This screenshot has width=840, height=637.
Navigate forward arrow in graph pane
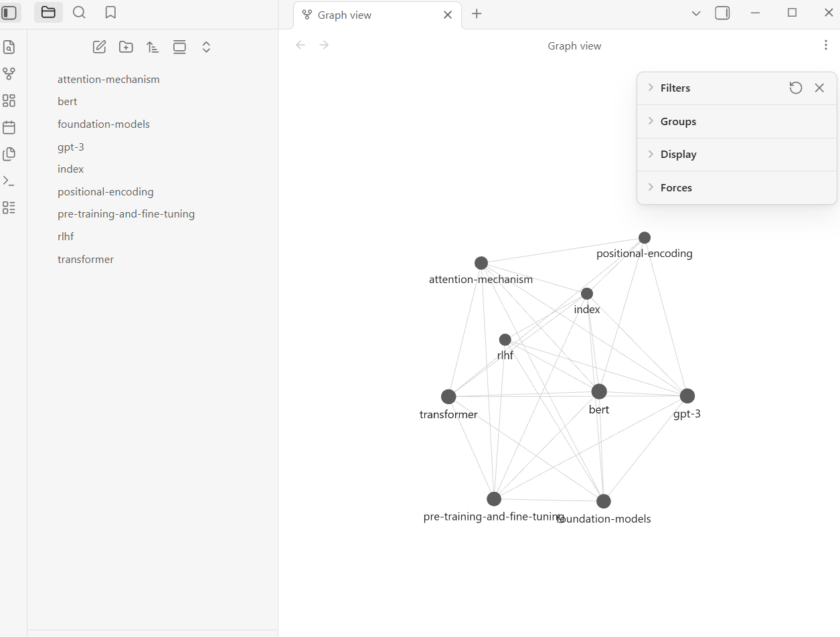tap(324, 45)
